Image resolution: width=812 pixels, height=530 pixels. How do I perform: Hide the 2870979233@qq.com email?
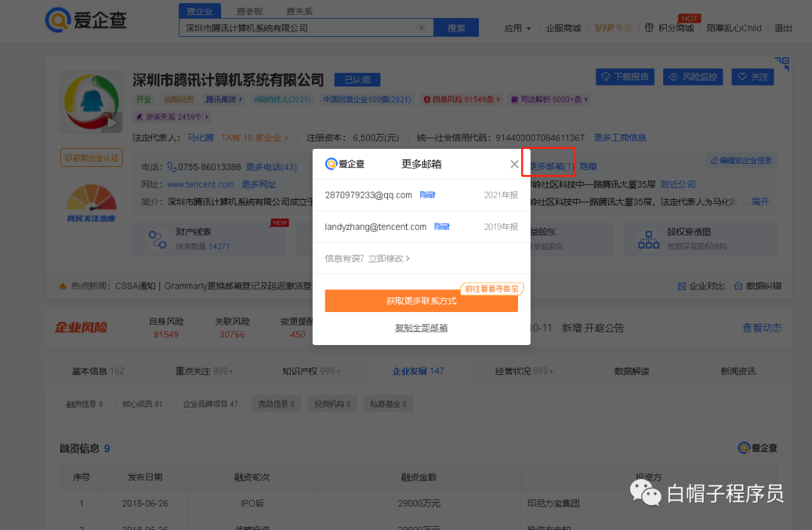click(x=427, y=195)
